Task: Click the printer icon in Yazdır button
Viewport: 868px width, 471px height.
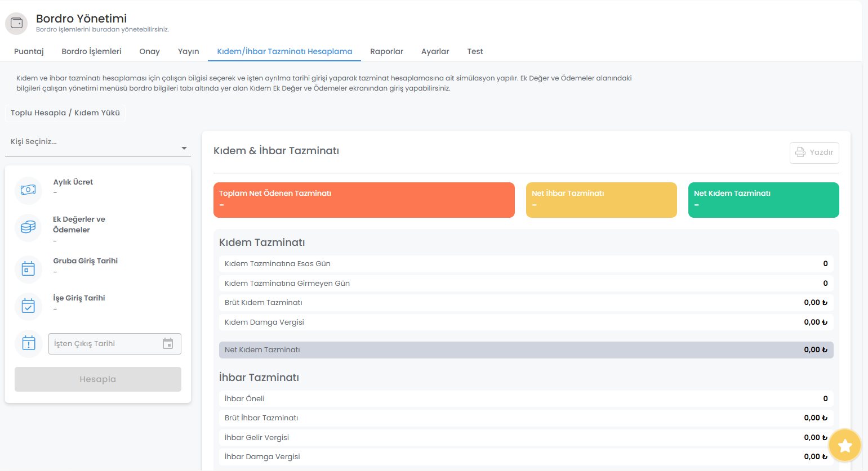Action: click(x=800, y=152)
